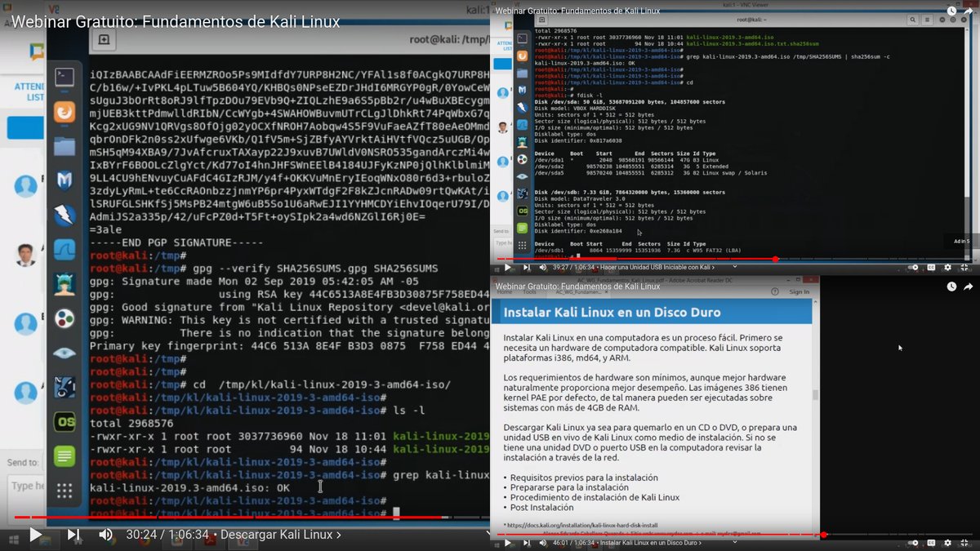Switch to the Acrobat Home tab
This screenshot has height=551, width=980.
tap(505, 291)
